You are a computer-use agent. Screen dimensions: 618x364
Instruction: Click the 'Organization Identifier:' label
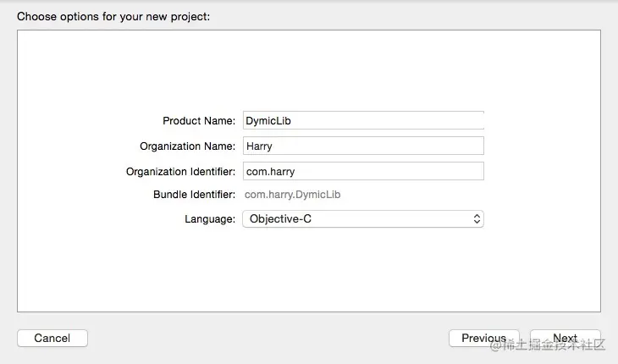pyautogui.click(x=180, y=171)
